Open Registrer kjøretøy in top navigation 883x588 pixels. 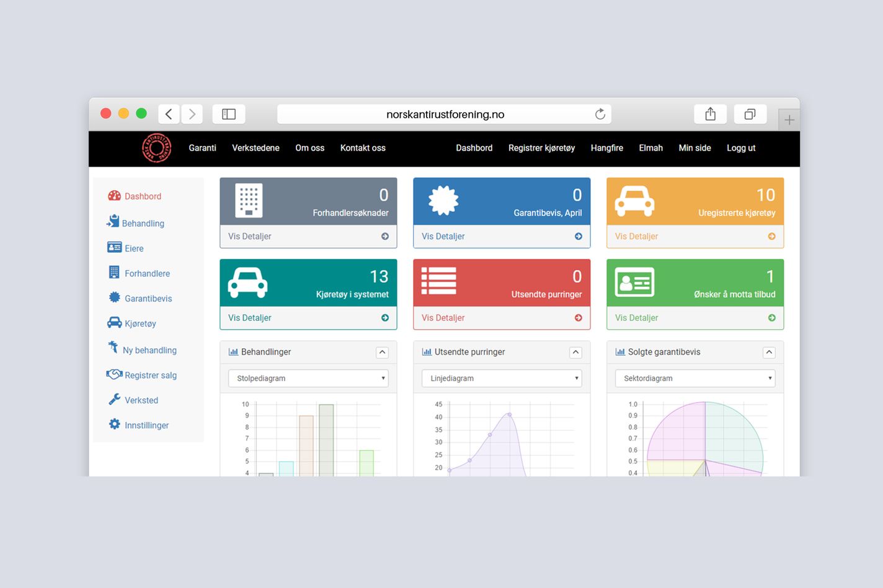pyautogui.click(x=541, y=148)
